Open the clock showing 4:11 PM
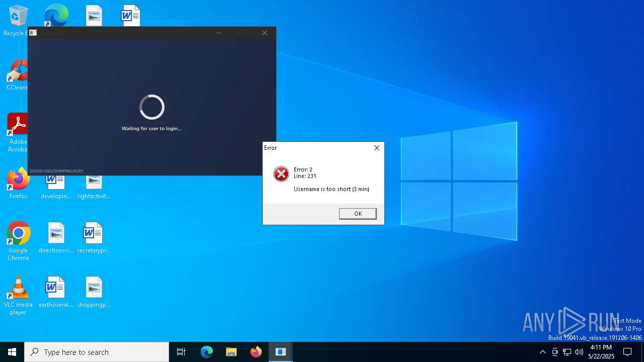Viewport: 644px width, 362px height. pyautogui.click(x=601, y=352)
